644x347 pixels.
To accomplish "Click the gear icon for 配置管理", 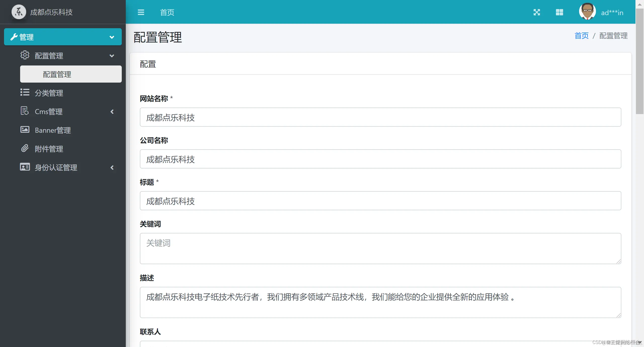I will (x=25, y=55).
